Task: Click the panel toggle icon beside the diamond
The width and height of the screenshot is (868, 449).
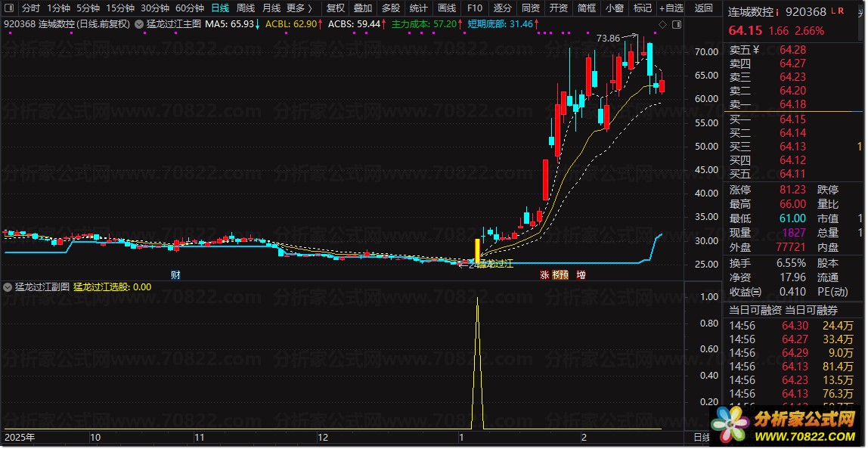Action: click(677, 25)
